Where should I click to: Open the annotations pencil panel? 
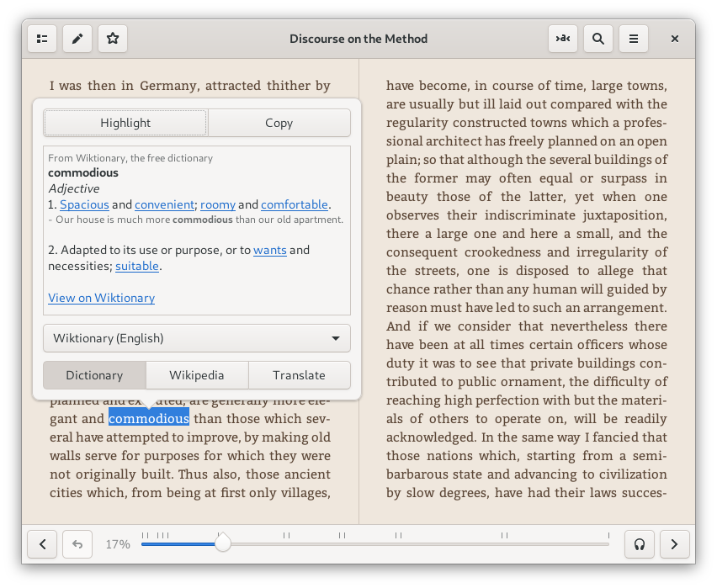77,39
